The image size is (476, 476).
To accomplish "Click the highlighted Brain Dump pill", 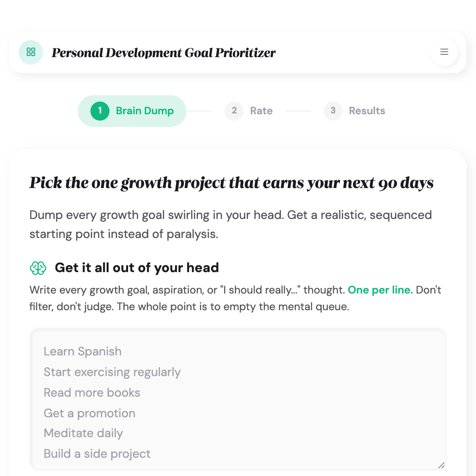I will [x=132, y=111].
